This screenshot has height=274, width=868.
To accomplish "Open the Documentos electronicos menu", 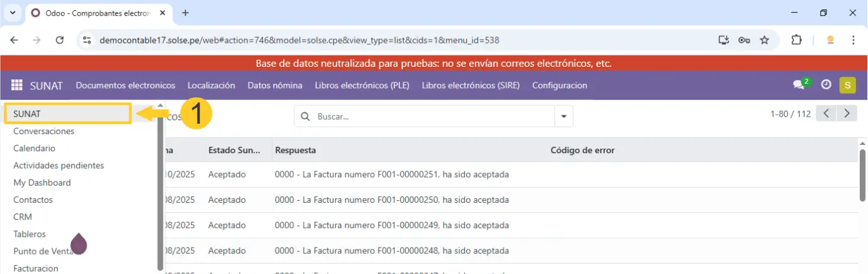I will (x=125, y=85).
